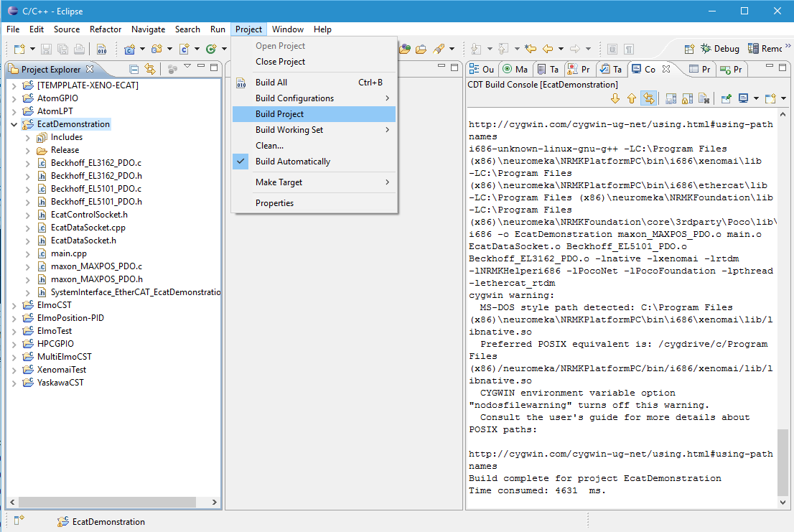Image resolution: width=794 pixels, height=532 pixels.
Task: Open the Refactor menu
Action: coord(106,29)
